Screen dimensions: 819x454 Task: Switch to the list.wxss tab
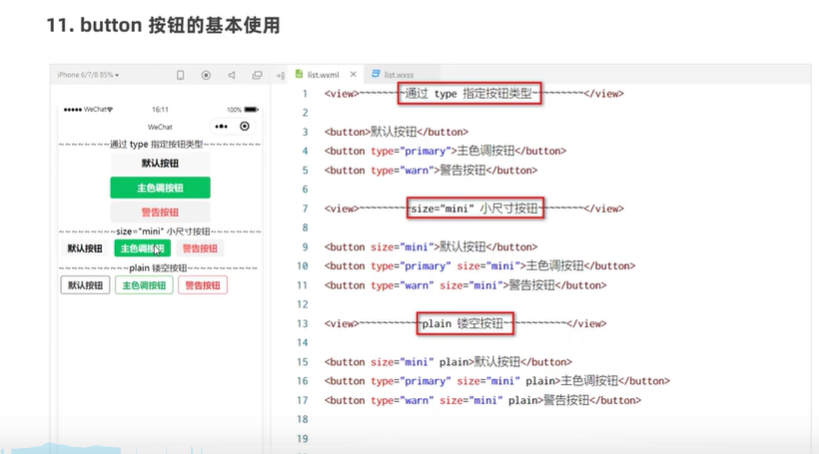399,75
